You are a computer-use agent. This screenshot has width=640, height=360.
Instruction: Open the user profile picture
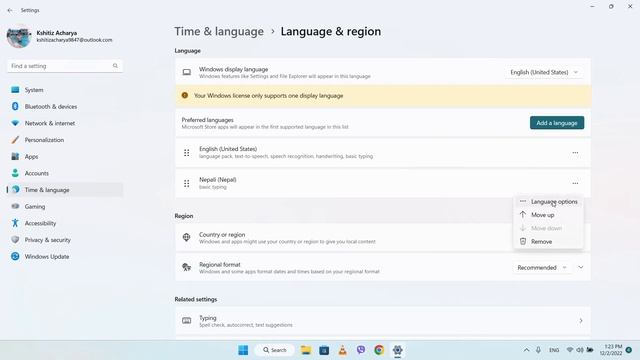pyautogui.click(x=19, y=36)
